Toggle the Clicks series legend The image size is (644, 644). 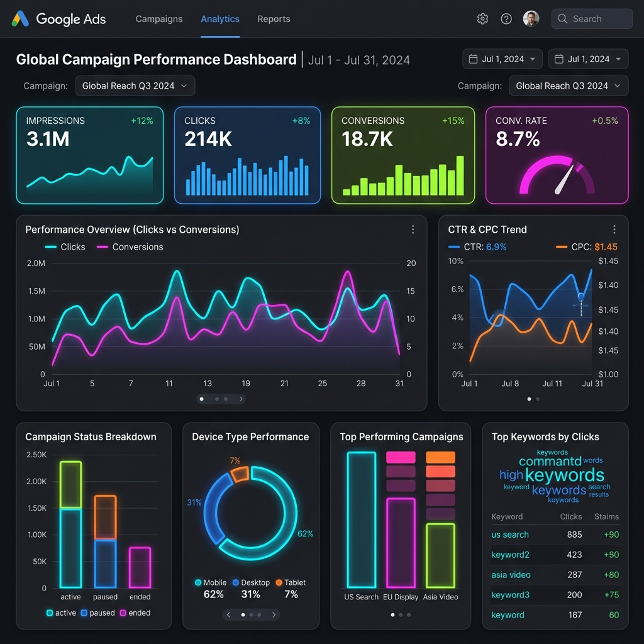pos(65,247)
